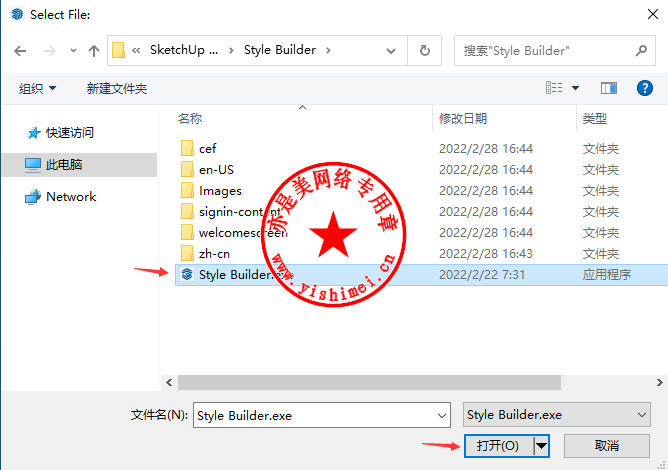The image size is (668, 470).
Task: Select 此电脑 in the sidebar
Action: pos(79,164)
